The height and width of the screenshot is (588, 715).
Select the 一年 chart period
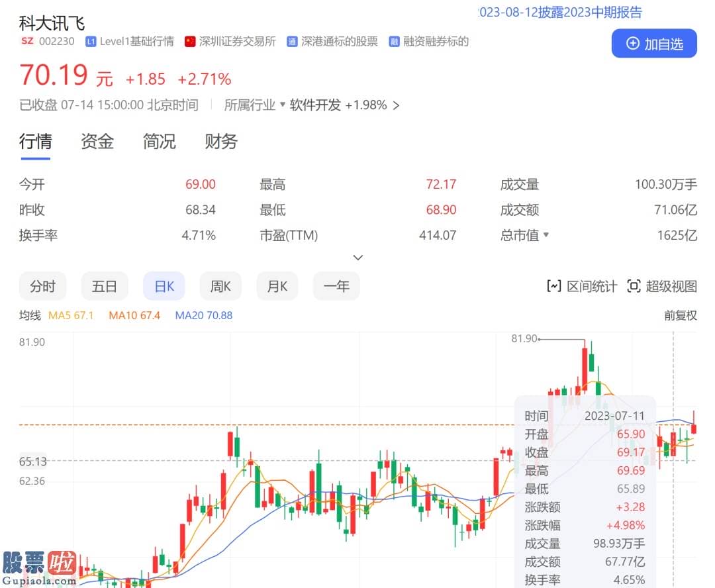coord(336,287)
